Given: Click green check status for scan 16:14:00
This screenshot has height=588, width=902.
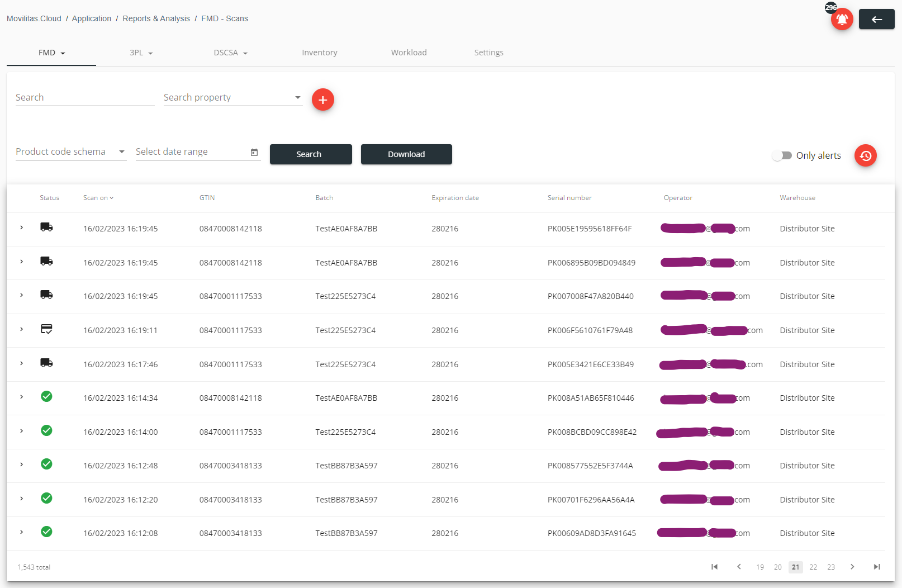Looking at the screenshot, I should tap(46, 430).
